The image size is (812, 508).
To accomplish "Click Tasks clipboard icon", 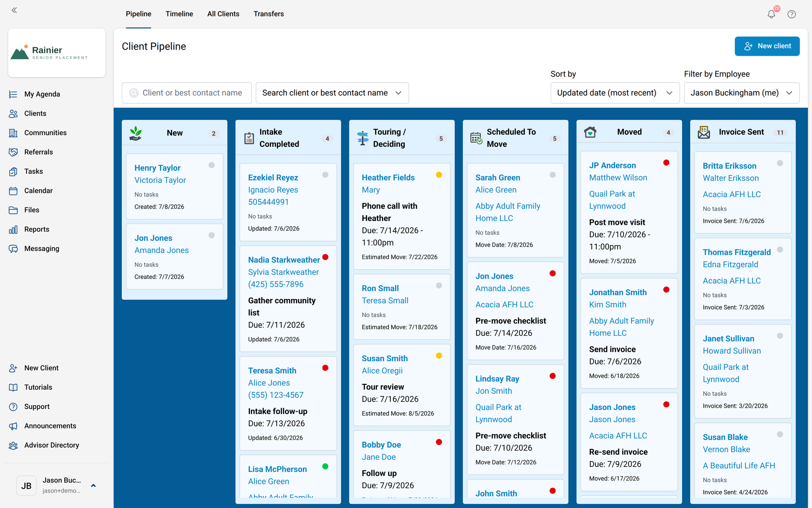I will 13,171.
